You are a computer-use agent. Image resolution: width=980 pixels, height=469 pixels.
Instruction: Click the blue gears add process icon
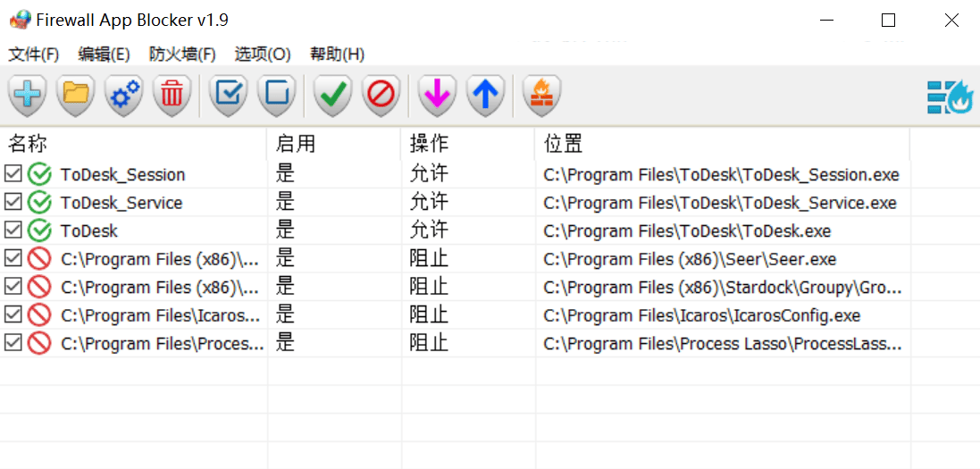coord(124,96)
